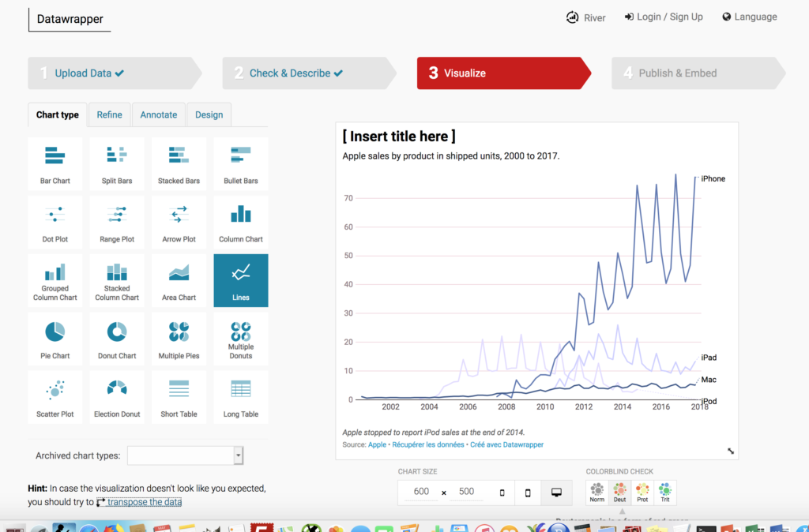The width and height of the screenshot is (809, 532).
Task: Toggle the Prot colorblind simulation
Action: click(x=642, y=491)
